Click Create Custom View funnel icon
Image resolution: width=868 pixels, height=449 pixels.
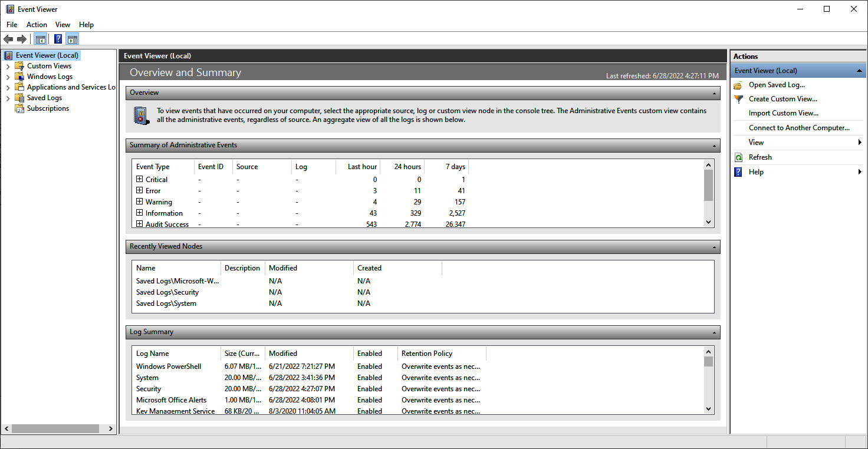tap(738, 99)
